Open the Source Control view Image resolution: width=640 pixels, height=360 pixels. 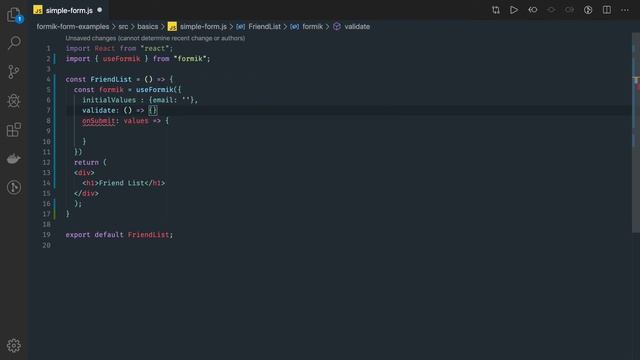tap(14, 72)
